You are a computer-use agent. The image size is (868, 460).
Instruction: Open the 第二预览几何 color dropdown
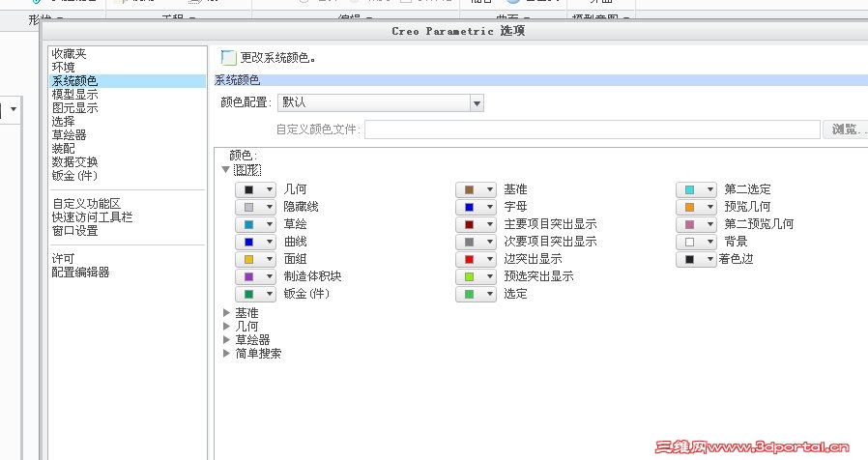[x=696, y=225]
